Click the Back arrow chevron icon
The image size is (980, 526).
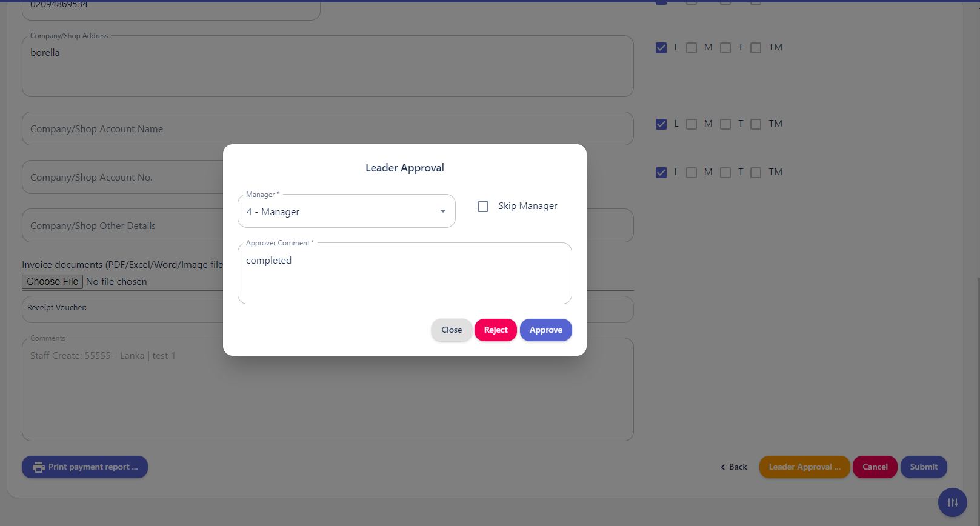pyautogui.click(x=722, y=467)
